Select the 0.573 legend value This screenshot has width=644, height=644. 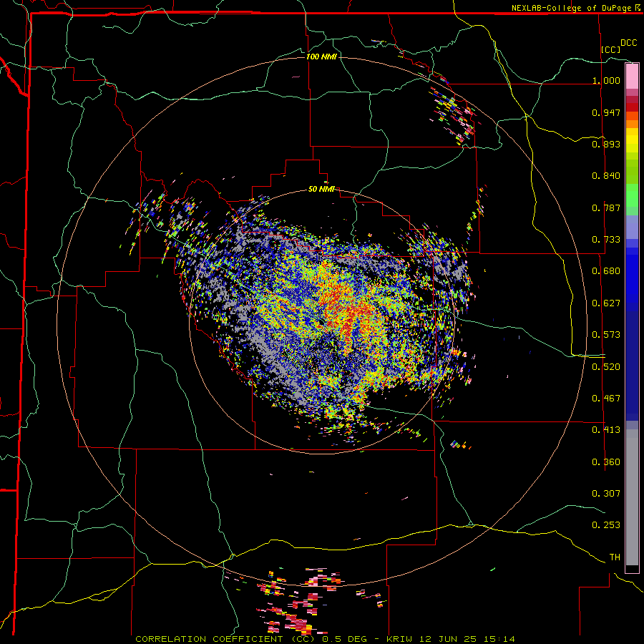pyautogui.click(x=606, y=335)
